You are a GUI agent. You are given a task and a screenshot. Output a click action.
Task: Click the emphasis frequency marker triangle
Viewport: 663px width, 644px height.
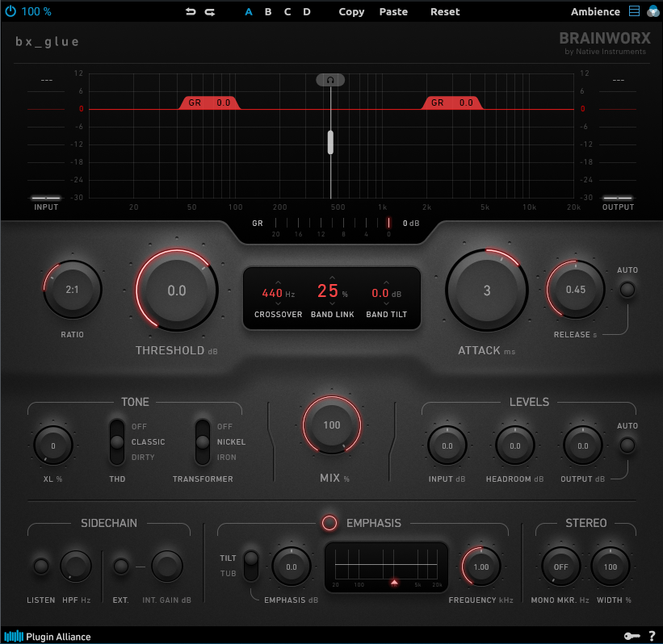(x=394, y=583)
